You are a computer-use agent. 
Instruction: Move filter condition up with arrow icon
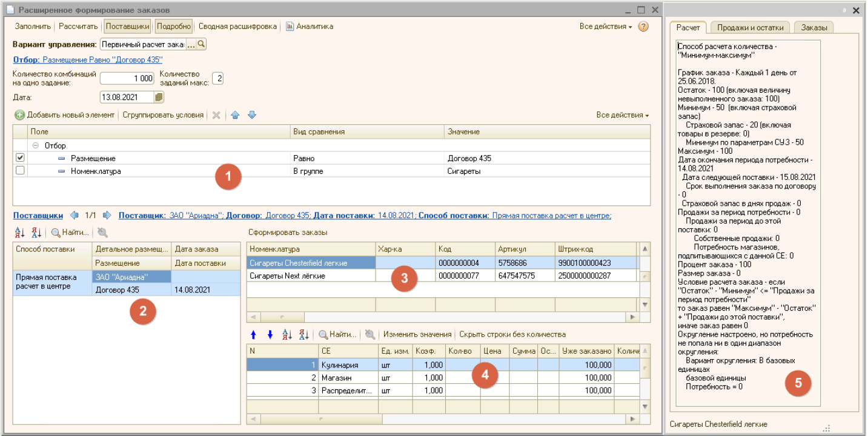click(235, 115)
